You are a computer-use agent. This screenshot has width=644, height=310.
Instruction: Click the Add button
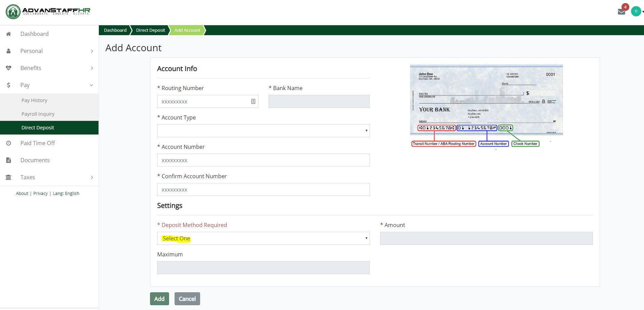[x=159, y=298]
